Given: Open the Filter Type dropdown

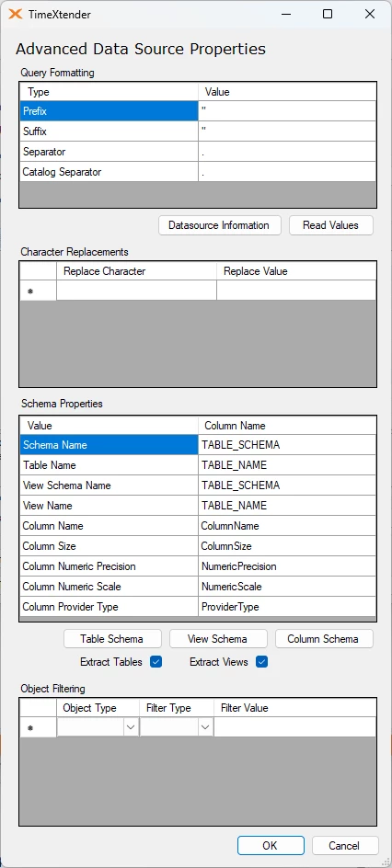Looking at the screenshot, I should point(205,726).
